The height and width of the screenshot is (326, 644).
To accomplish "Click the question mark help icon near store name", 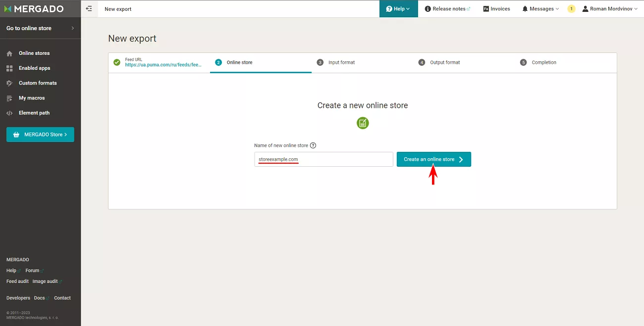I will (313, 145).
